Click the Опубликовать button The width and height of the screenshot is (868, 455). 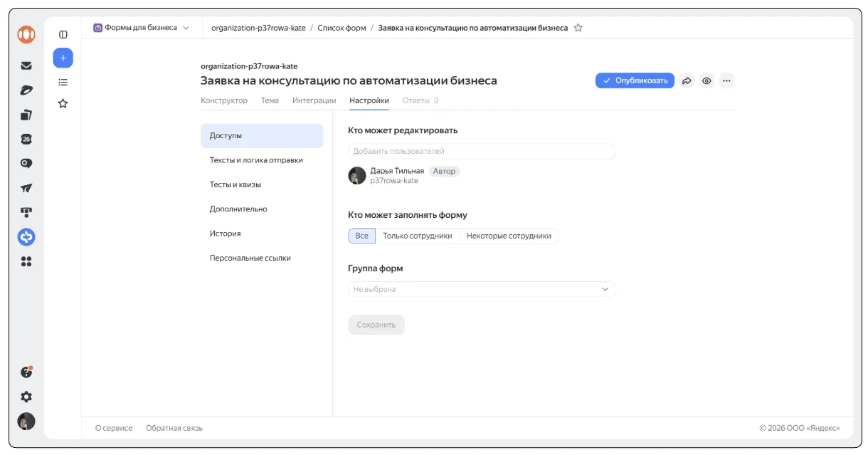[635, 80]
